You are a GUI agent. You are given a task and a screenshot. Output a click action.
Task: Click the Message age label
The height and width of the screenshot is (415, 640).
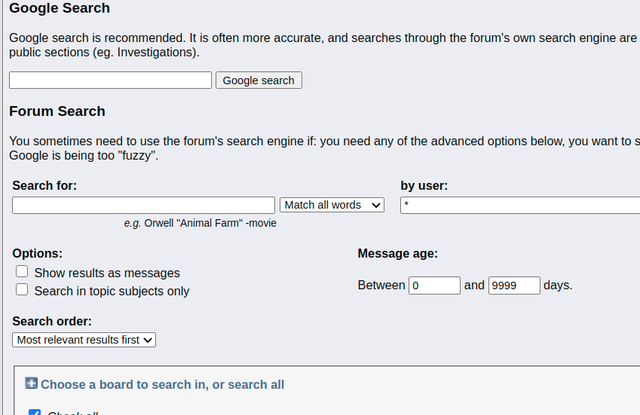coord(398,253)
